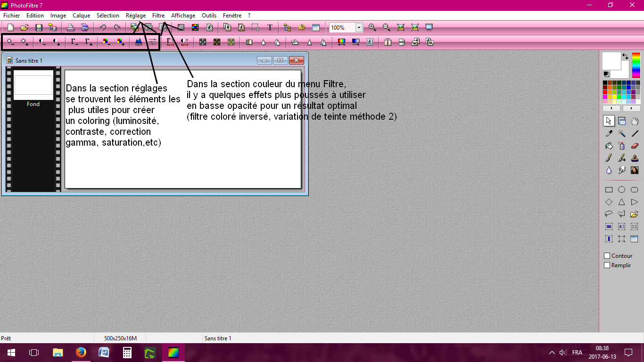Open the Calque menu
644x362 pixels.
pyautogui.click(x=81, y=16)
